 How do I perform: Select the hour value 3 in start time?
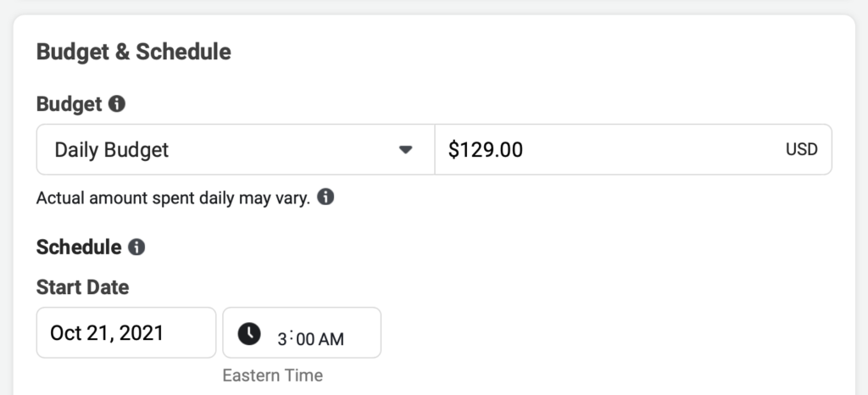tap(282, 339)
